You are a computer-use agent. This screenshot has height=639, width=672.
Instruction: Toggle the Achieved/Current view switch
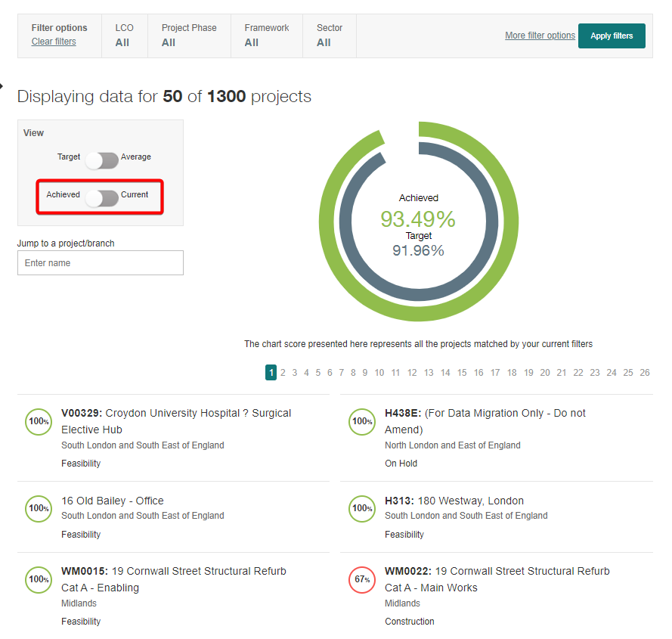pyautogui.click(x=102, y=198)
